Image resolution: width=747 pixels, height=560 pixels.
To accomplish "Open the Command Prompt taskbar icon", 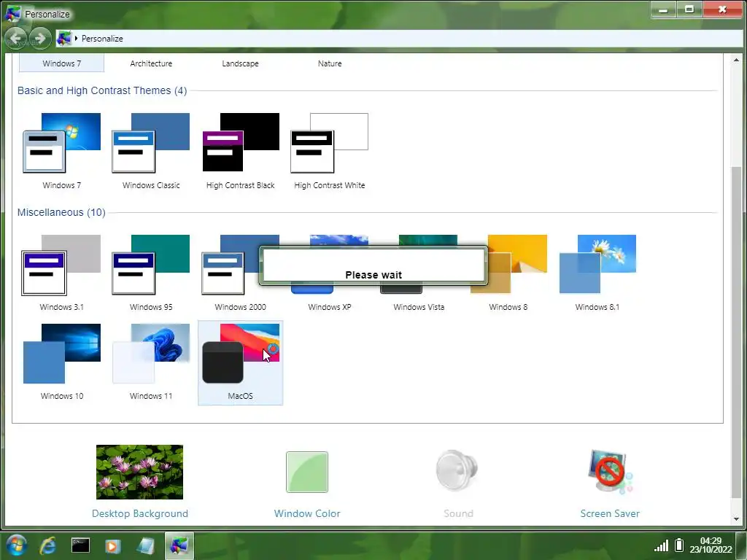I will (80, 545).
